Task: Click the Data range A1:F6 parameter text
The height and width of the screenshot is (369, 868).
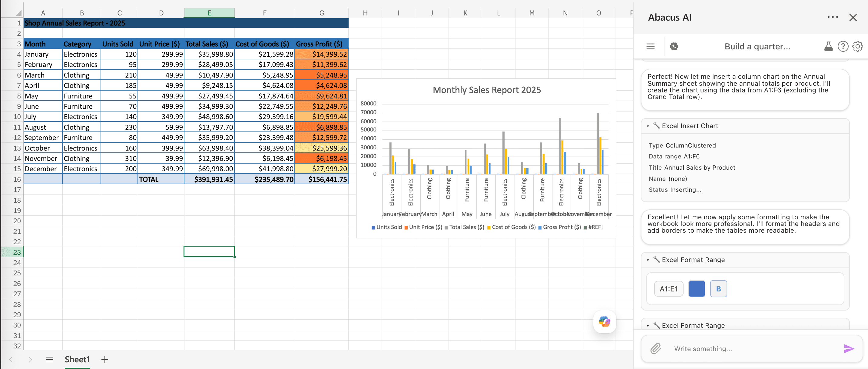Action: point(674,156)
